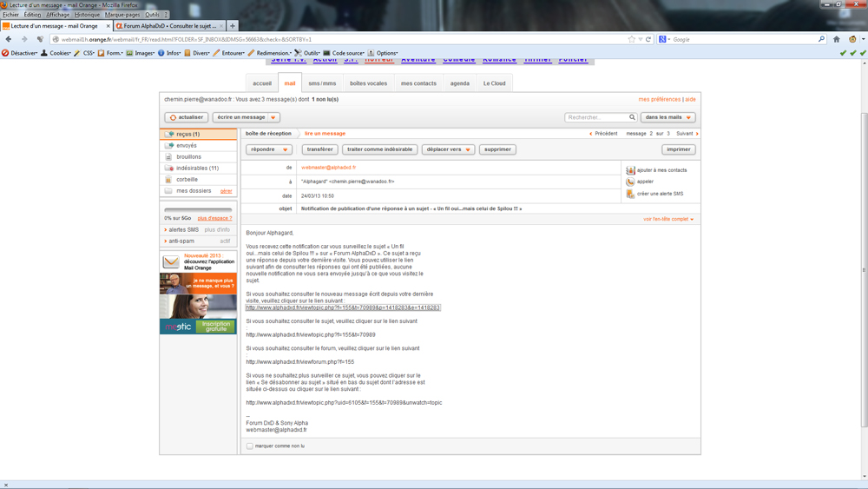This screenshot has width=868, height=489.
Task: Open the Marque-pages menu
Action: click(x=122, y=15)
